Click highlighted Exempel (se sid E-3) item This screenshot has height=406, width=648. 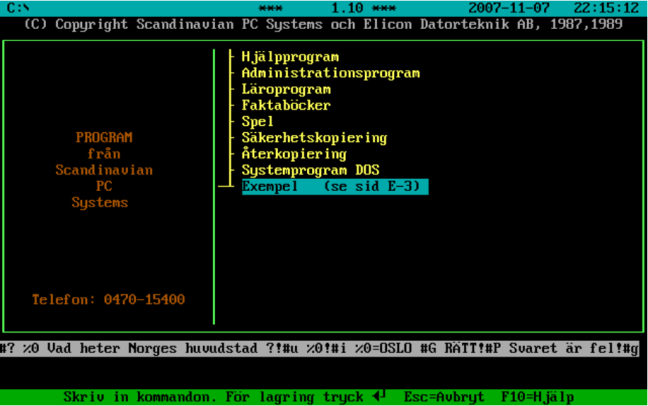click(334, 186)
